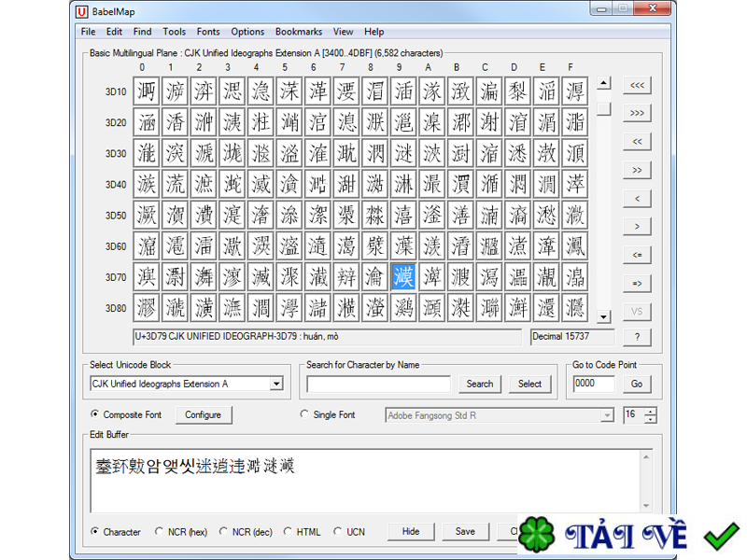Screen dimensions: 747x560
Task: Select the HTML format radio button
Action: click(x=288, y=532)
